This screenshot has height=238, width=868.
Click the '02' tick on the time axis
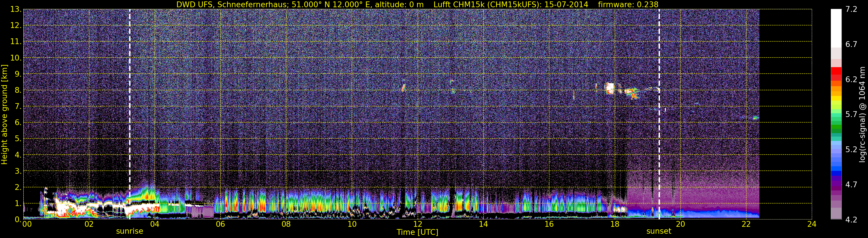coord(89,224)
